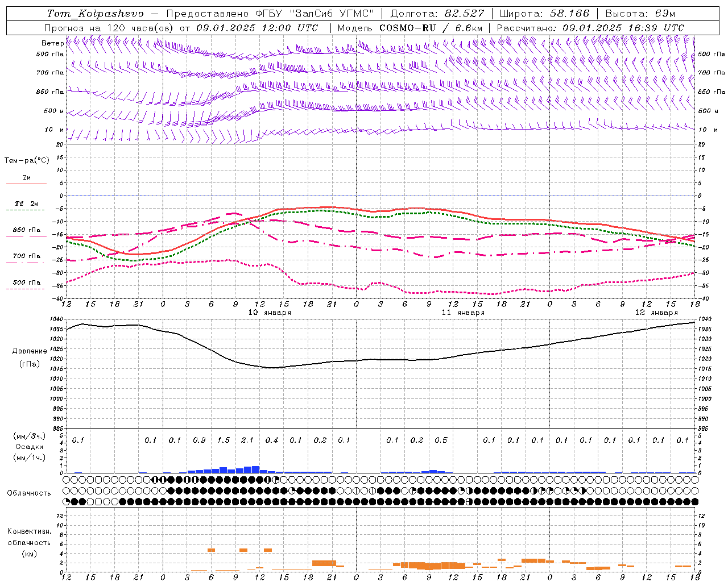Click the Рассчитано: 09.01.2025 16:39 UTC timestamp
Screen dimensions: 728x582
590,28
